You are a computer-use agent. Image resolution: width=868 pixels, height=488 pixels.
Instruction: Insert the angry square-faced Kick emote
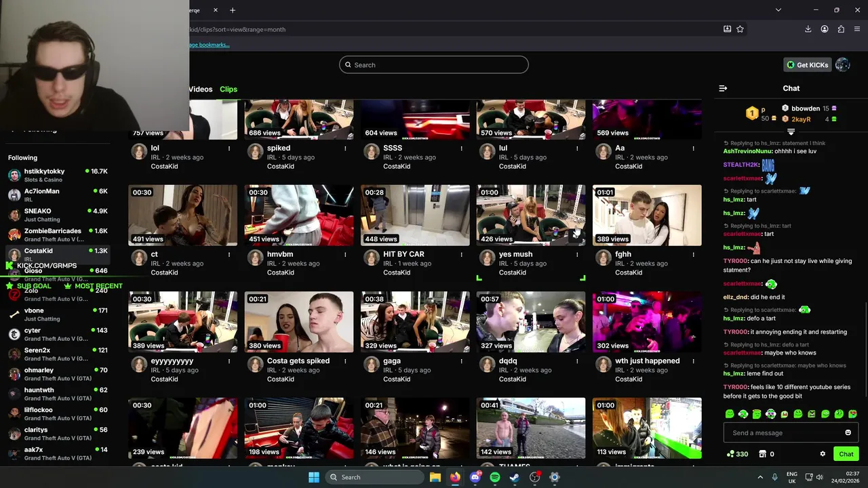pos(812,413)
